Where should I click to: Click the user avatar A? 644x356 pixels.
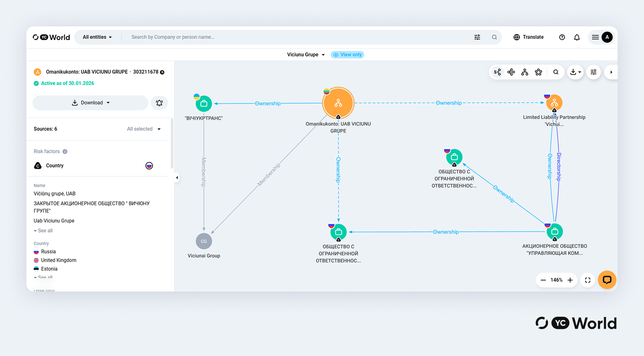[x=607, y=37]
